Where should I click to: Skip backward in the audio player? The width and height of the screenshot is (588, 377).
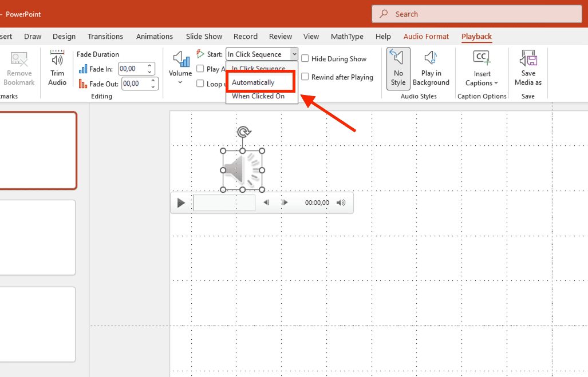pyautogui.click(x=266, y=203)
